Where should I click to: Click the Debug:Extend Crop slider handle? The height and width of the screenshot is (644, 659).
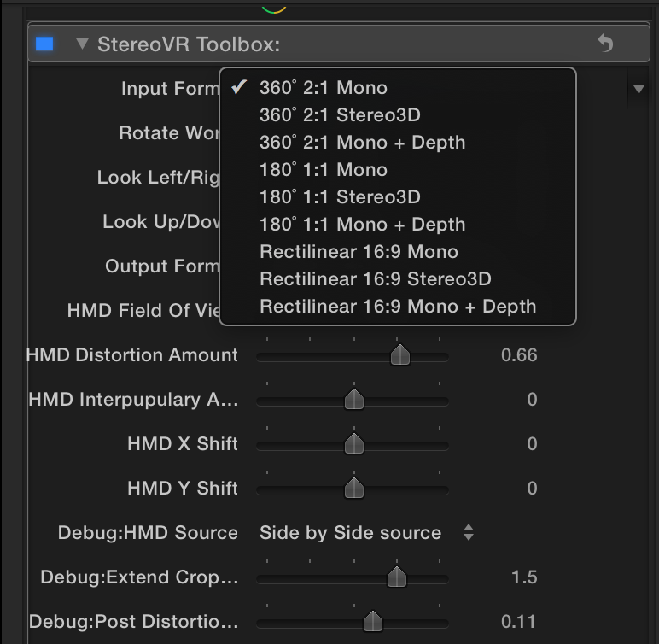point(396,577)
